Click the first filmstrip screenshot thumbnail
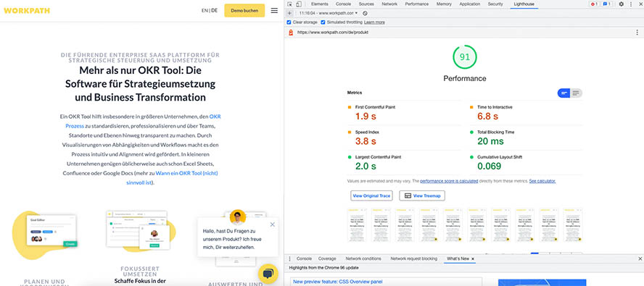The width and height of the screenshot is (644, 286). (356, 225)
